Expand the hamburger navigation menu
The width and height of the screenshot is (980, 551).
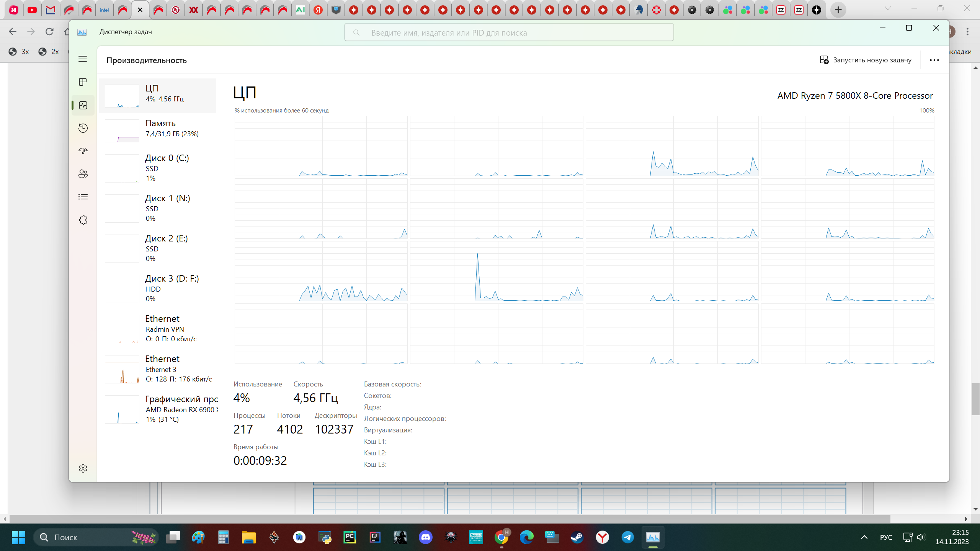pos(83,59)
